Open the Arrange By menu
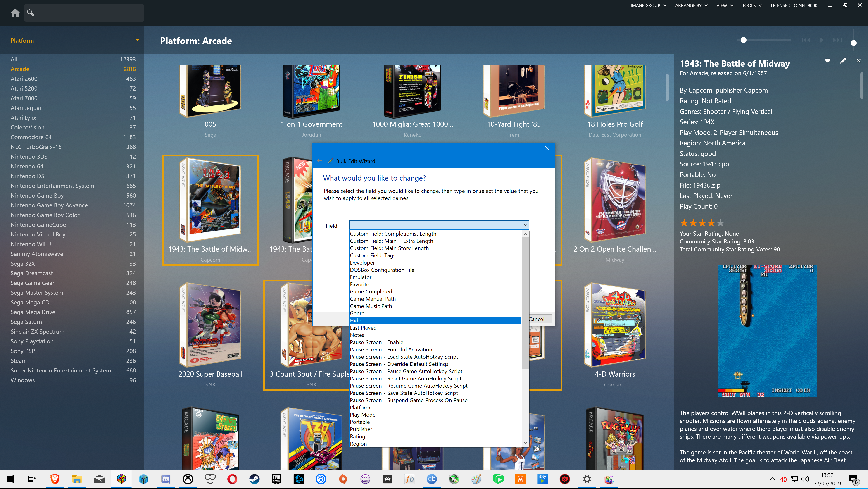 [x=691, y=5]
